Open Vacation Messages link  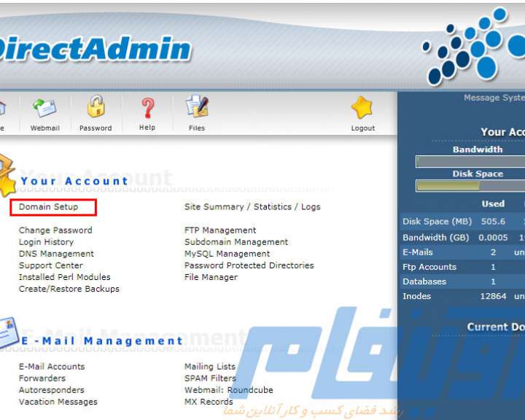coord(58,402)
